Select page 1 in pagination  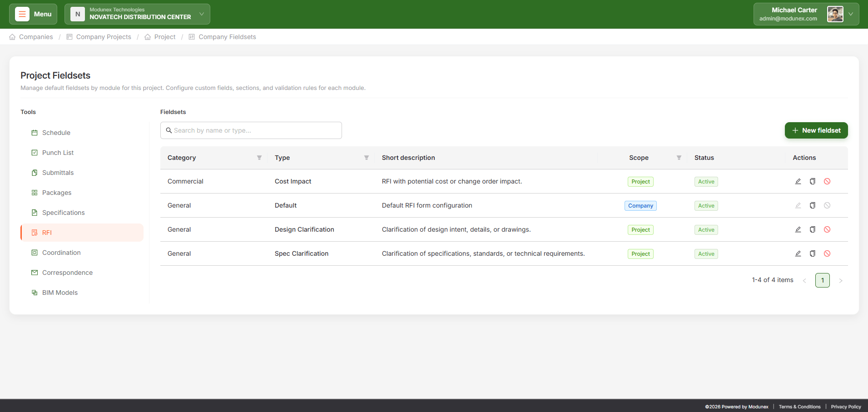822,280
